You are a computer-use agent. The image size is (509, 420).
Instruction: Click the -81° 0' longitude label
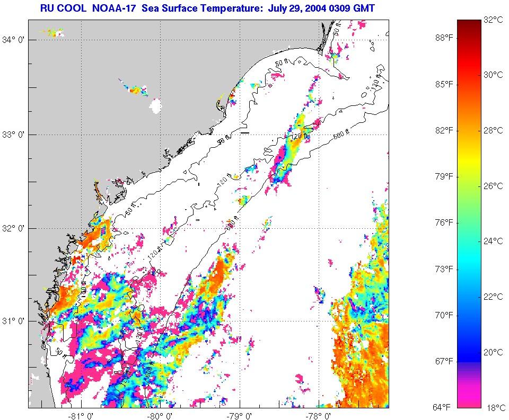tap(81, 416)
